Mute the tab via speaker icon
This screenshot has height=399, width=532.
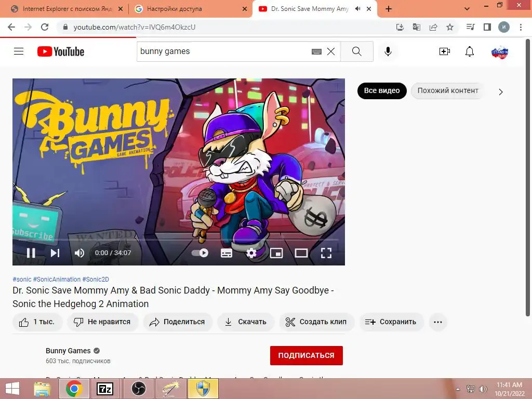point(357,9)
